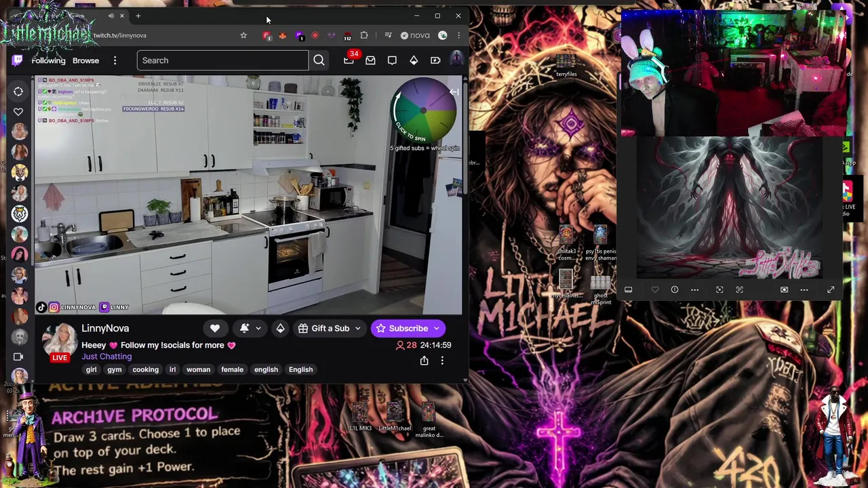Image resolution: width=868 pixels, height=488 pixels.
Task: Open a new browser tab
Action: click(x=138, y=16)
